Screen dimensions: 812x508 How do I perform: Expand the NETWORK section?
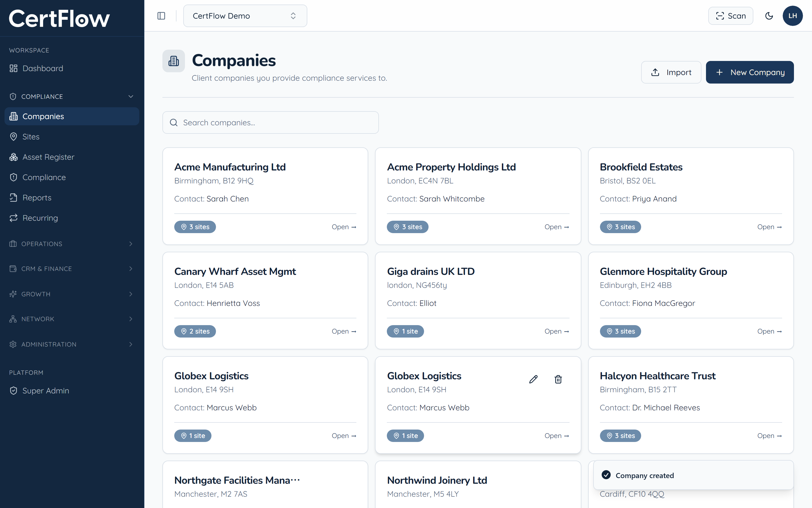point(72,319)
